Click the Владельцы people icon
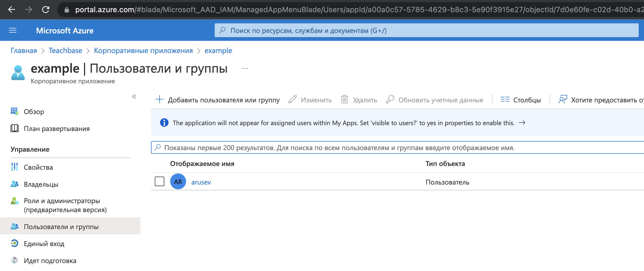This screenshot has height=271, width=644. (x=15, y=184)
